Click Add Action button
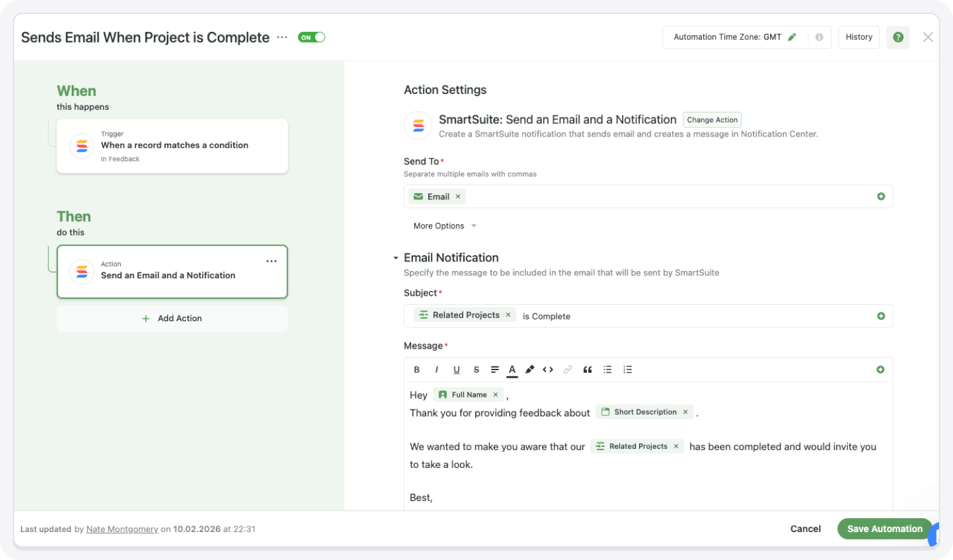This screenshot has width=953, height=560. [x=172, y=319]
